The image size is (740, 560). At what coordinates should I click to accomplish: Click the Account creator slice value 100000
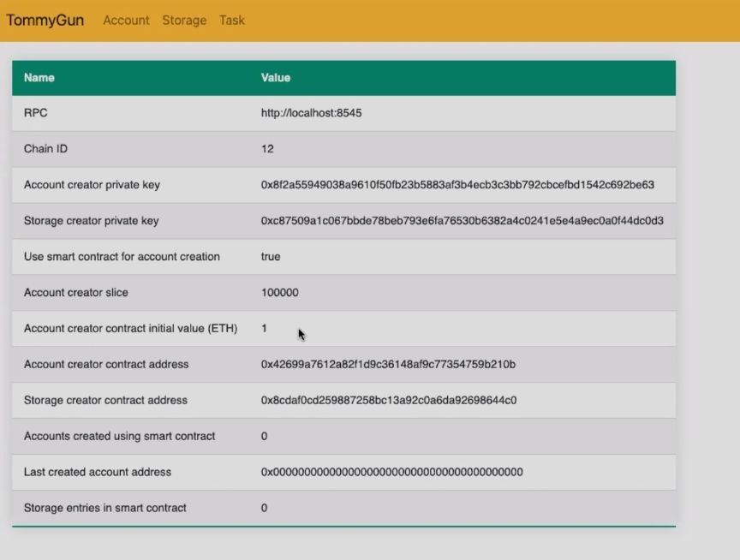(280, 293)
